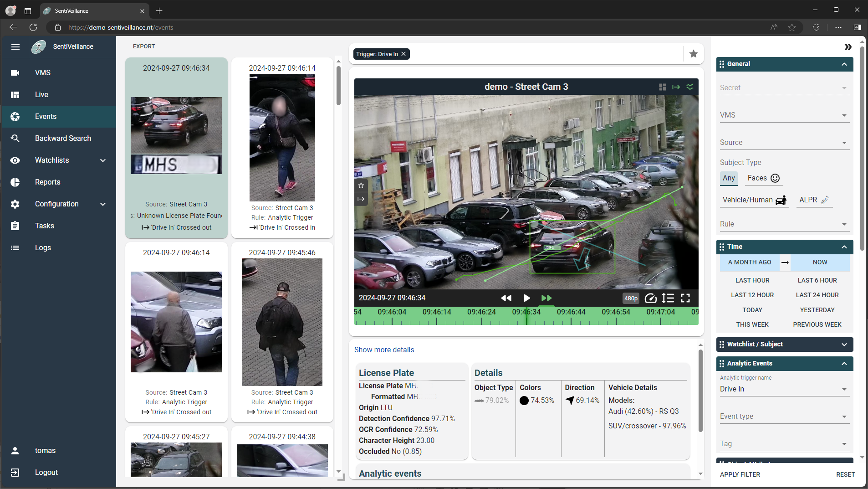Toggle fullscreen video mode
Image resolution: width=868 pixels, height=489 pixels.
point(685,298)
